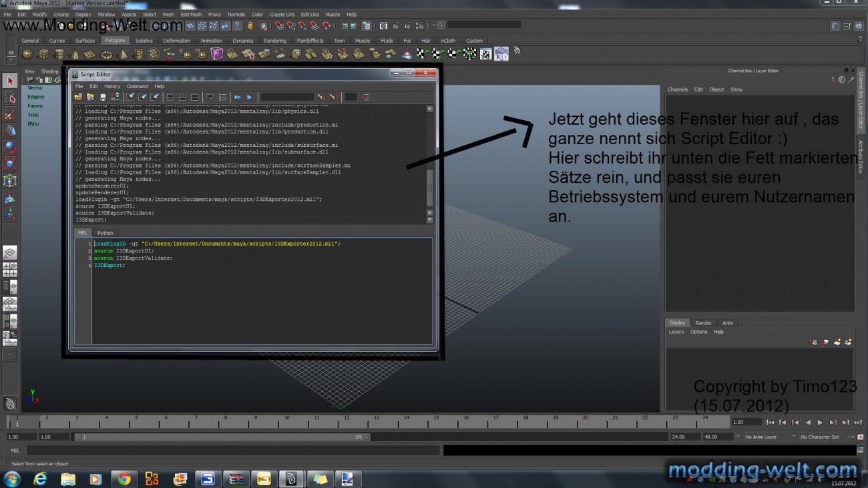Create a polygon torus from the shelf
This screenshot has width=868, height=488.
tap(107, 54)
